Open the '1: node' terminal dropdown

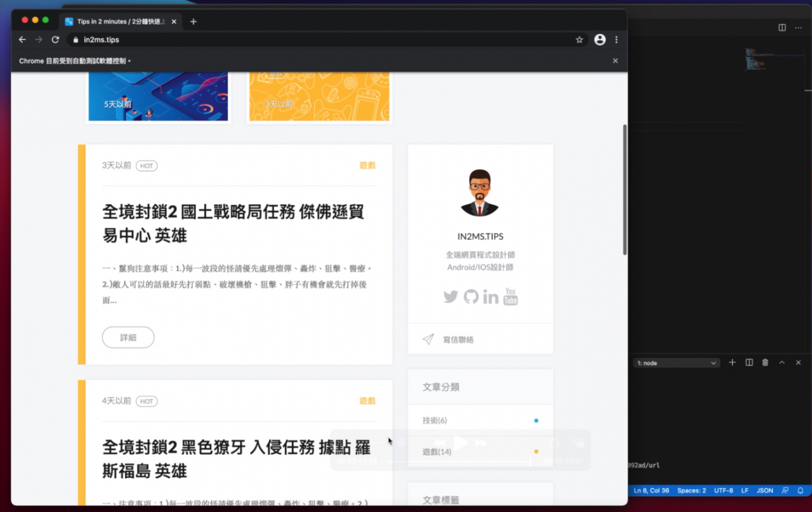[676, 363]
